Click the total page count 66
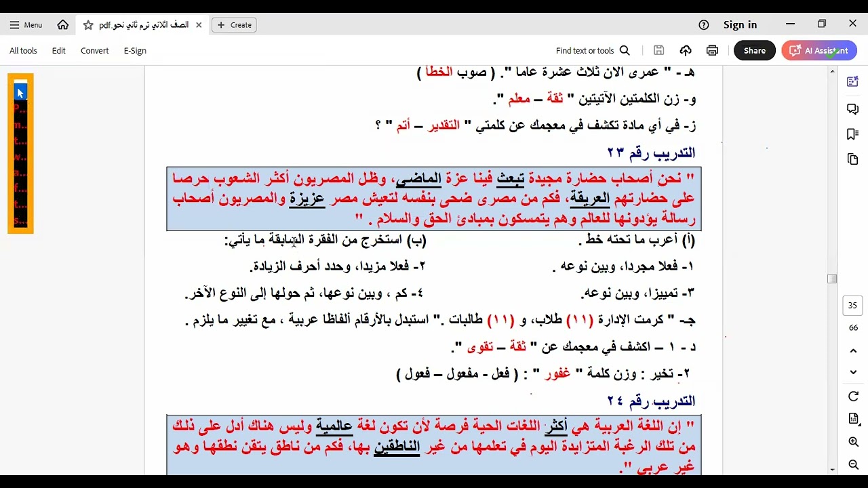Viewport: 868px width, 488px height. pos(853,328)
